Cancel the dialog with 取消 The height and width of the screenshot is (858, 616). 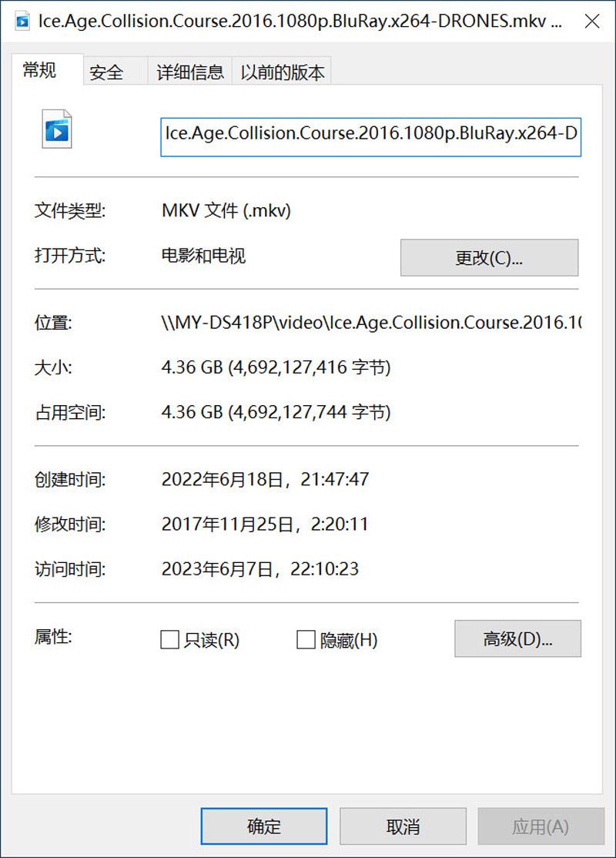pyautogui.click(x=403, y=826)
